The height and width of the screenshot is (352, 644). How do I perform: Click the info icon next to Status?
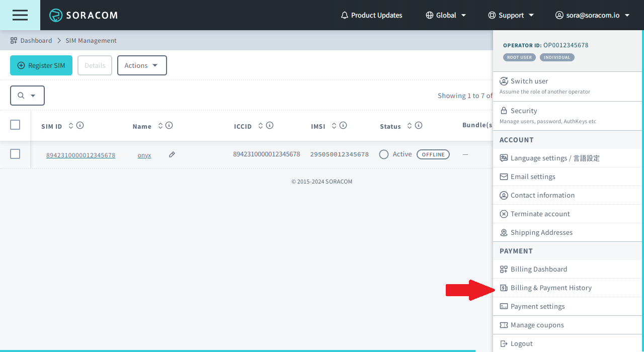point(419,126)
